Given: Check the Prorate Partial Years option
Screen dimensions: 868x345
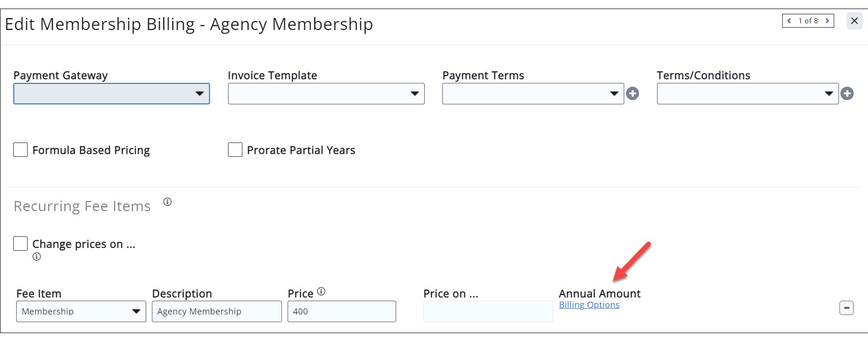Looking at the screenshot, I should [x=234, y=150].
